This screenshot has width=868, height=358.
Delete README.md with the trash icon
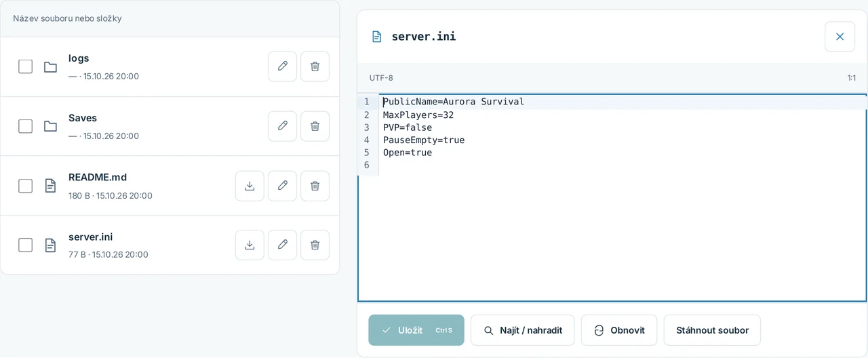click(315, 186)
